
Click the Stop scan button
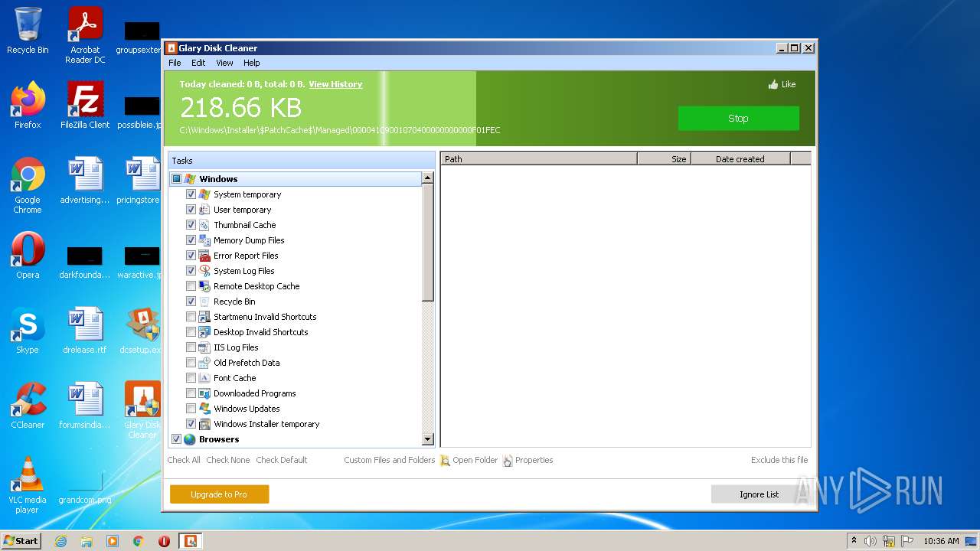(738, 119)
